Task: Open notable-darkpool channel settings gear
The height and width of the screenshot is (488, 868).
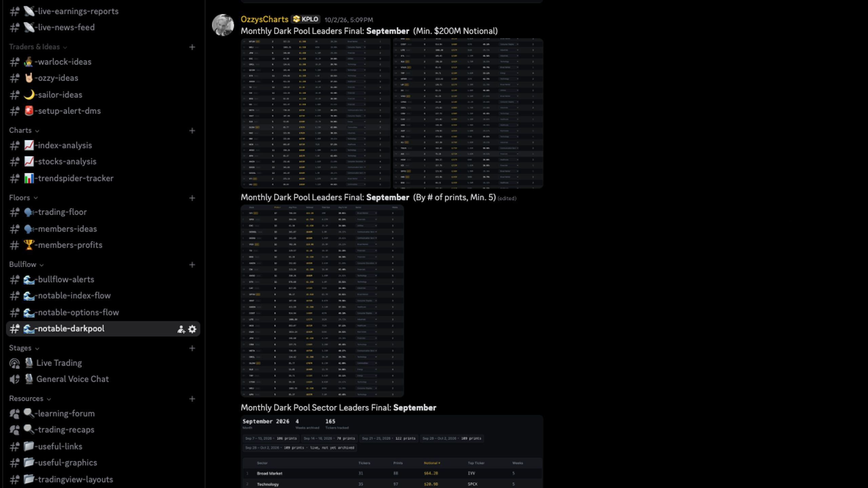Action: click(192, 329)
